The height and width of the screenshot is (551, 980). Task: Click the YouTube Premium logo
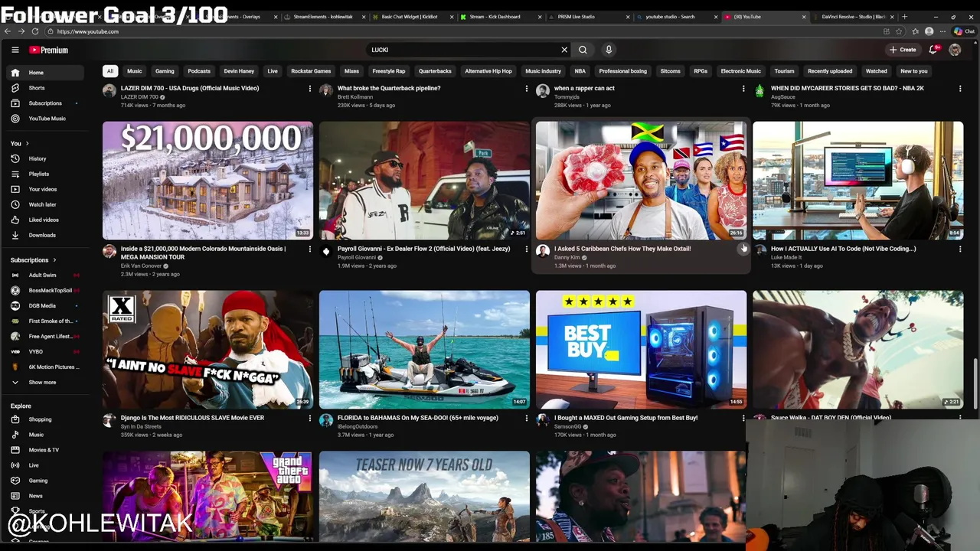click(49, 50)
